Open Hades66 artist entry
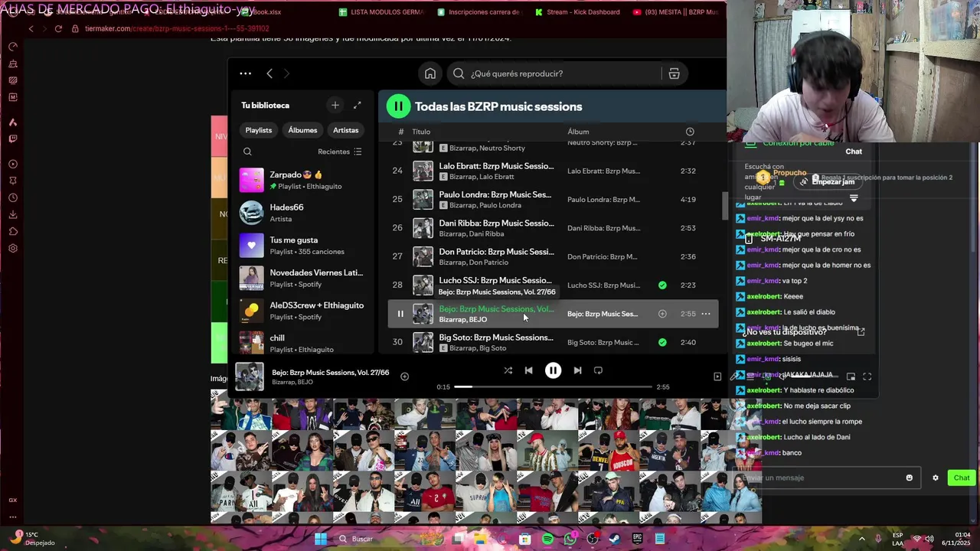 (302, 213)
